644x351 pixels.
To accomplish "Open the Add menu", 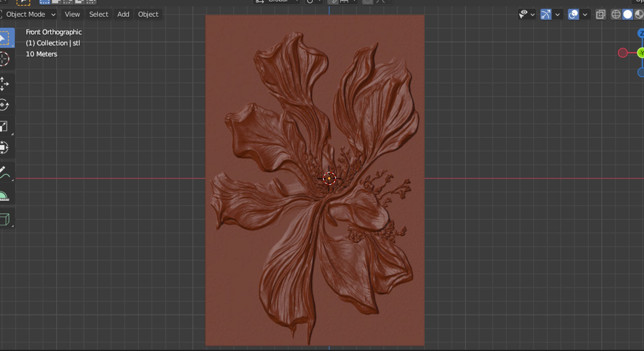I will 123,14.
